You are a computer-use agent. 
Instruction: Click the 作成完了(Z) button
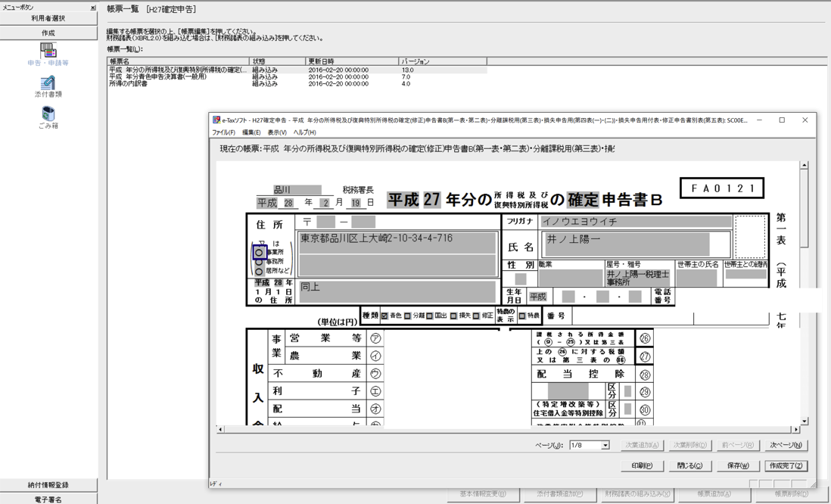point(786,466)
